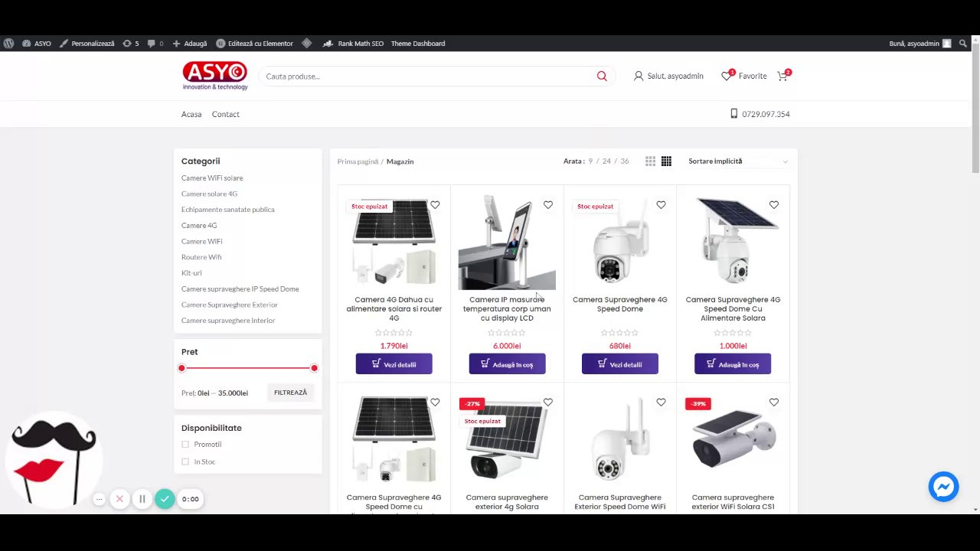Add Camera 4G Dahua to wishlist
Screen dimensions: 980x551
(x=435, y=205)
